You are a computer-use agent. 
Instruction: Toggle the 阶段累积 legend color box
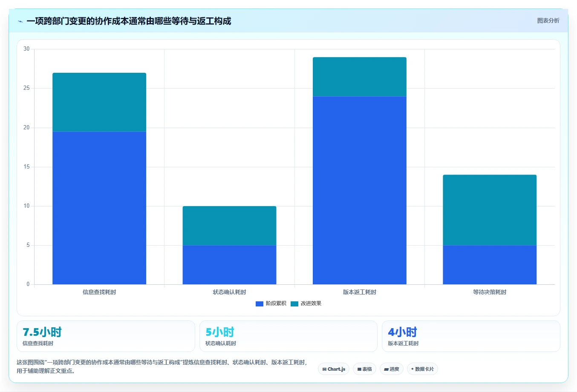260,303
